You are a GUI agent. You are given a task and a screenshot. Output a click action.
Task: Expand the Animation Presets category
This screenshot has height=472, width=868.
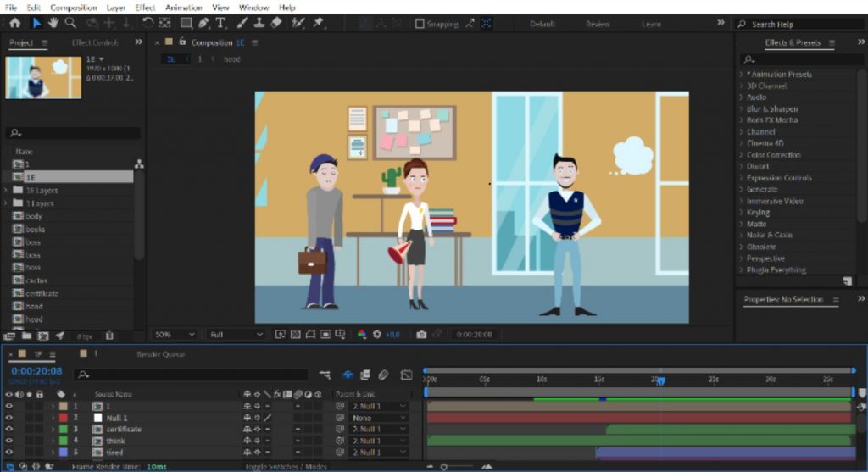(x=742, y=75)
